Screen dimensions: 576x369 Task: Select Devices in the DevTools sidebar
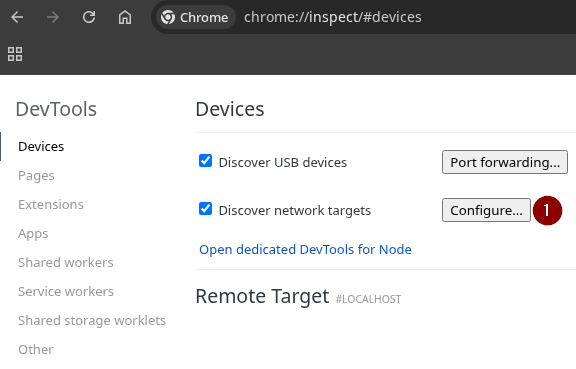coord(41,147)
